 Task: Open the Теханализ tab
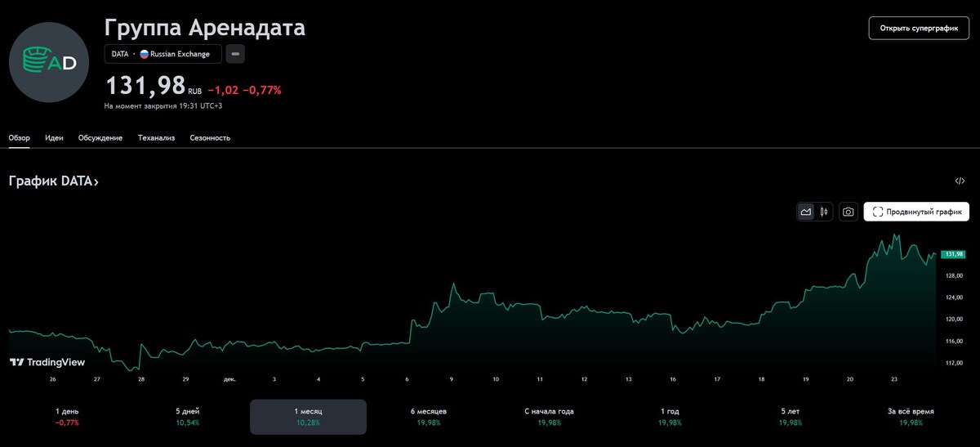coord(157,138)
